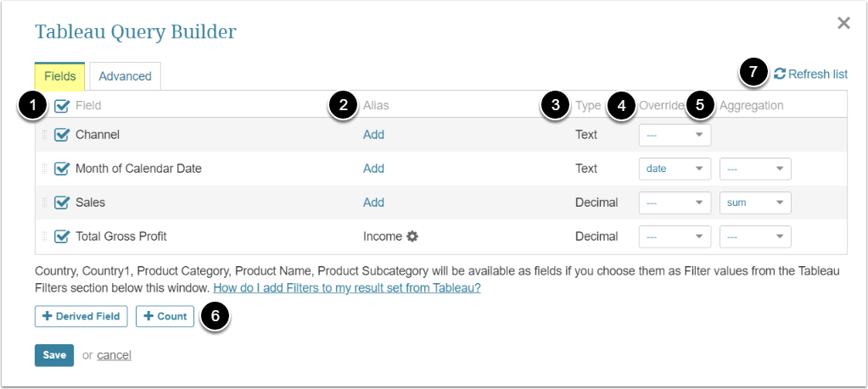Open the How do I add Filters link
This screenshot has height=389, width=868.
coord(347,288)
